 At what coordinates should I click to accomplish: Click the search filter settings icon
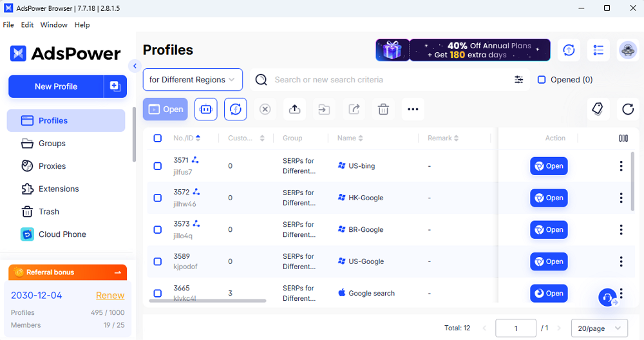pos(518,80)
